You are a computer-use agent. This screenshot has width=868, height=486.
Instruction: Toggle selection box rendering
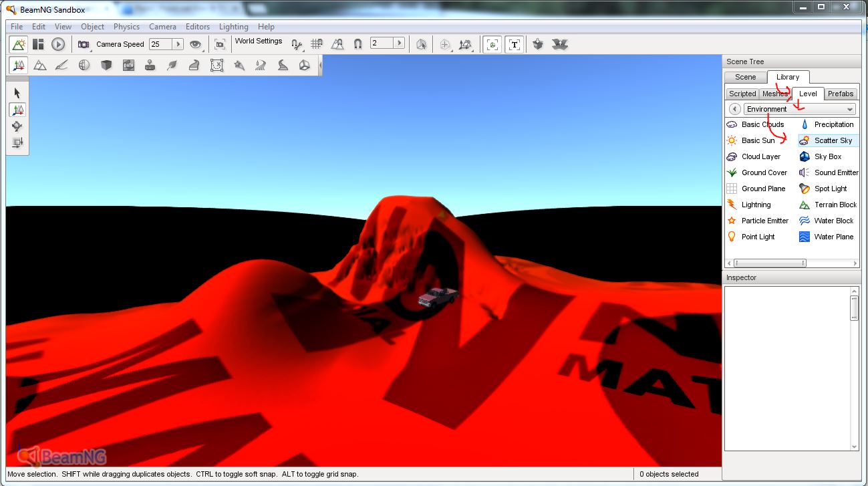pyautogui.click(x=492, y=44)
